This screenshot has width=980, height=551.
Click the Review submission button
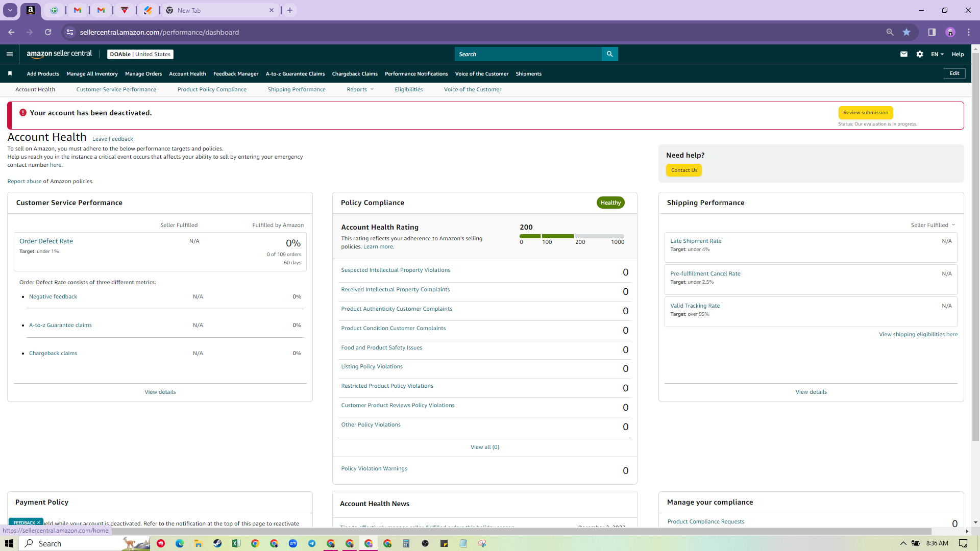[x=866, y=113]
